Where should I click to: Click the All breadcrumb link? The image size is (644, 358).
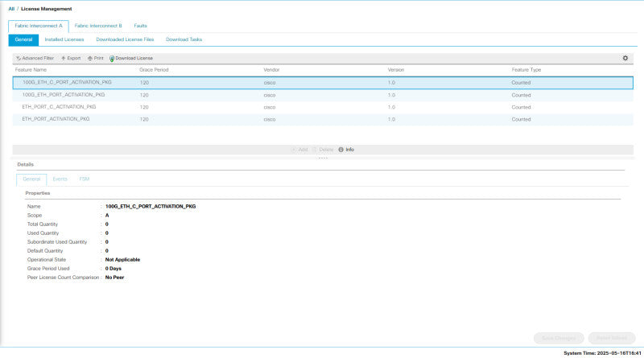(11, 9)
